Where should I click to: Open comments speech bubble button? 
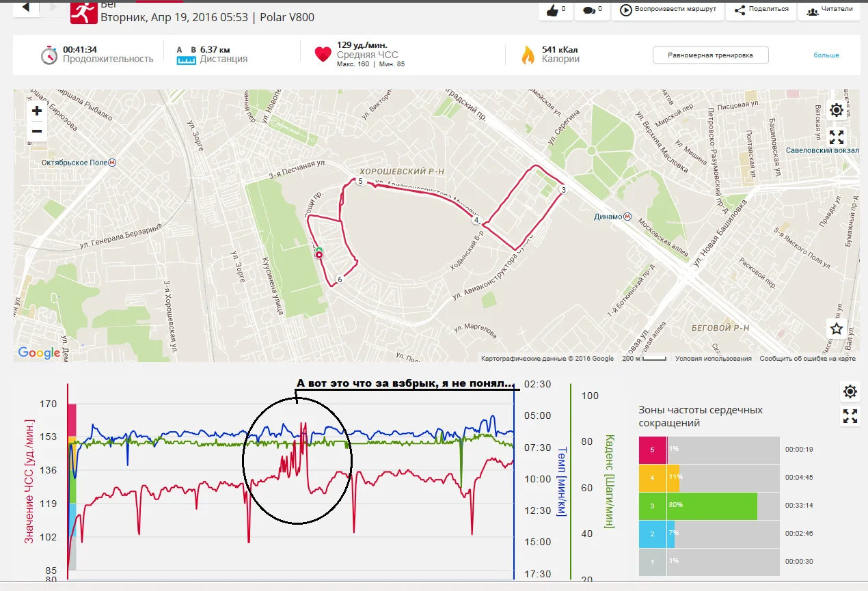coord(593,10)
